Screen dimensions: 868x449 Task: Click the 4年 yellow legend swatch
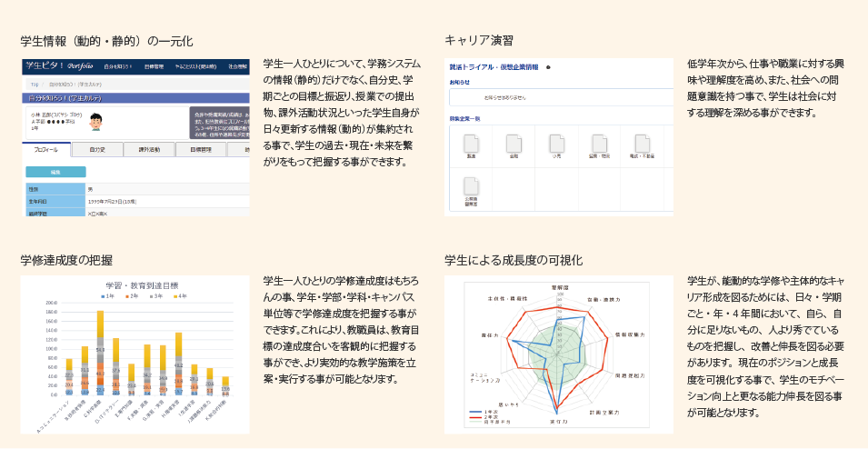pyautogui.click(x=175, y=296)
